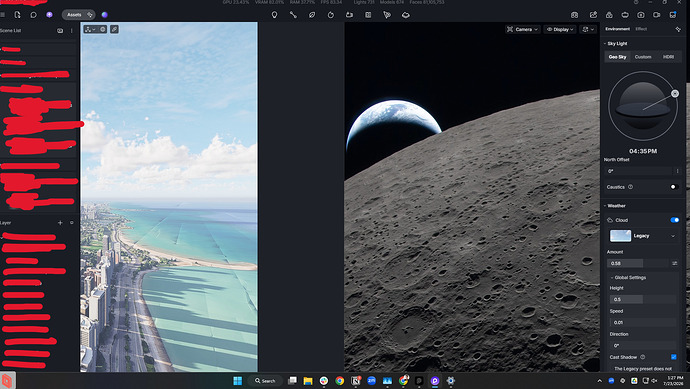Screen dimensions: 690x389
Task: Select the HDRI sky light tab
Action: coord(668,57)
